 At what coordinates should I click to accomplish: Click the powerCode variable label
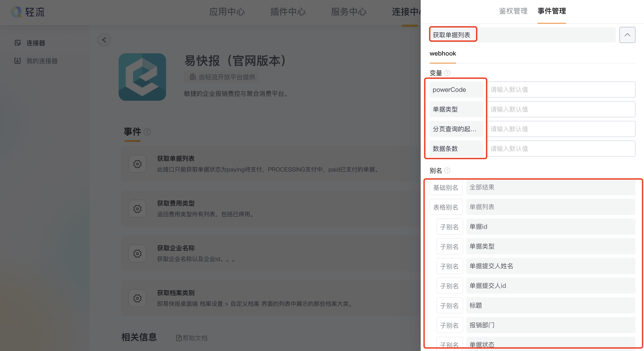pyautogui.click(x=456, y=90)
